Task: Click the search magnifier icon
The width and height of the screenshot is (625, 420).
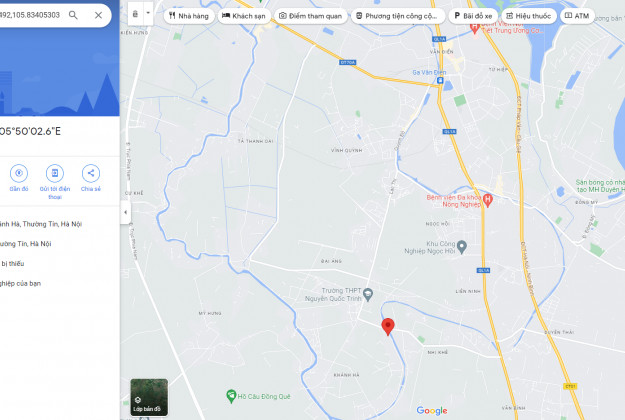Action: 73,15
